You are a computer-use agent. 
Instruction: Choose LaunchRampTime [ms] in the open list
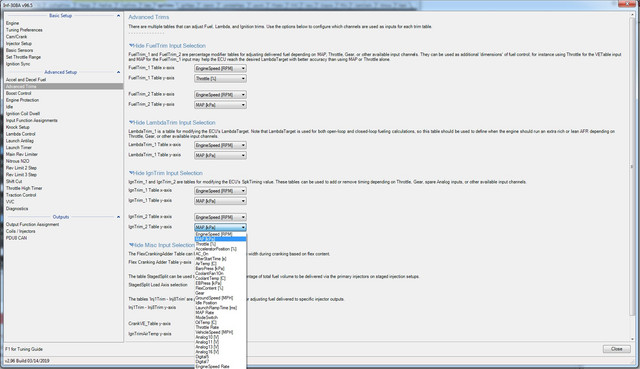click(220, 308)
